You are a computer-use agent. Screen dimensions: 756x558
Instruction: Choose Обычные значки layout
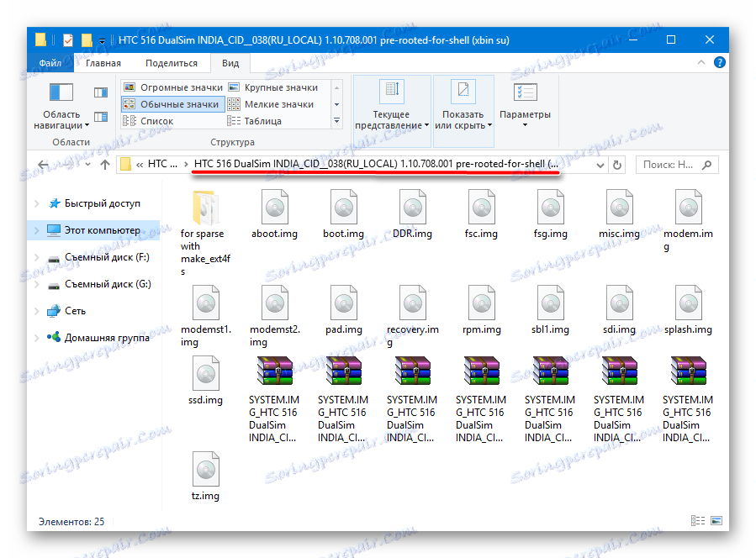173,104
